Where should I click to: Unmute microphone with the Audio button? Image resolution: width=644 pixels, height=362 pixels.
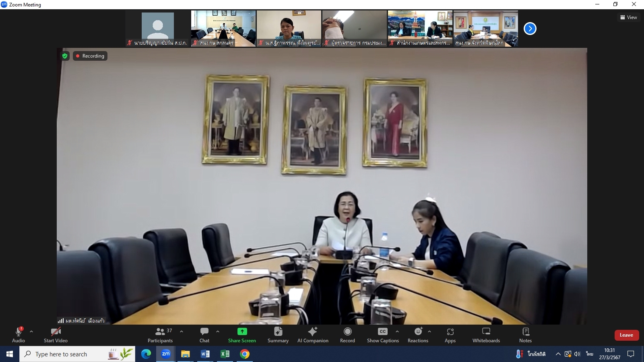(x=19, y=335)
